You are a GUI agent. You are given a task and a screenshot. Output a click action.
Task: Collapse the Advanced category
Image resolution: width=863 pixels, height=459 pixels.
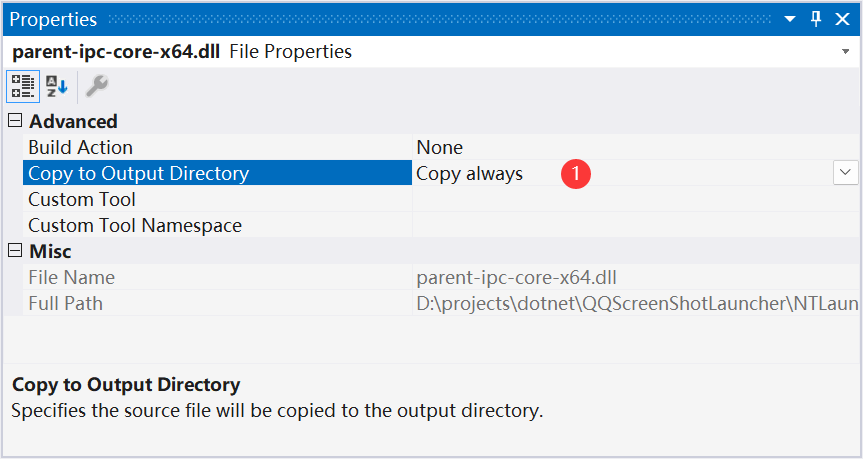click(x=15, y=121)
